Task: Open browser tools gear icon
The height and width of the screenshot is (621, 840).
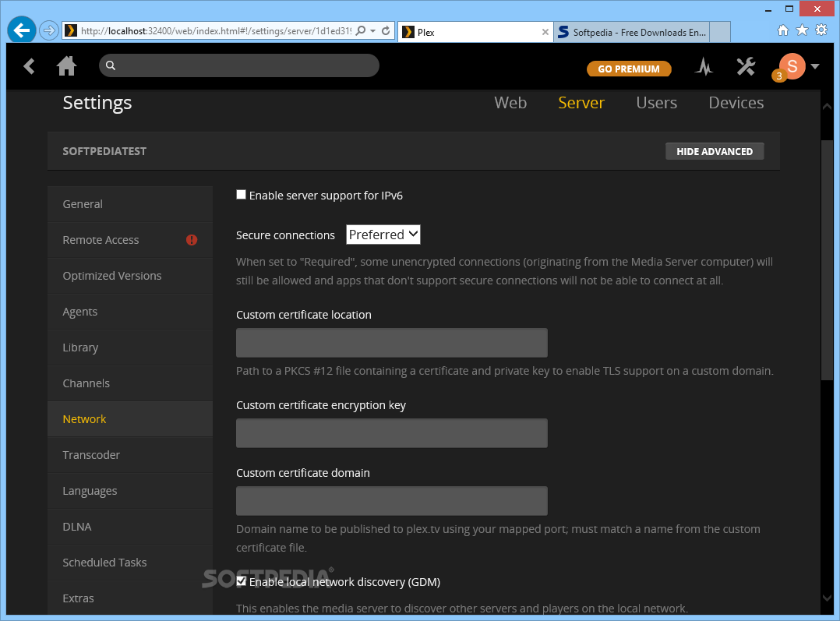Action: click(821, 30)
